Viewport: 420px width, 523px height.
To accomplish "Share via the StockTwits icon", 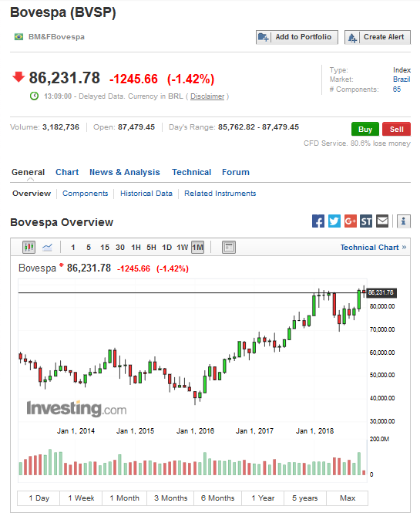I will (366, 221).
